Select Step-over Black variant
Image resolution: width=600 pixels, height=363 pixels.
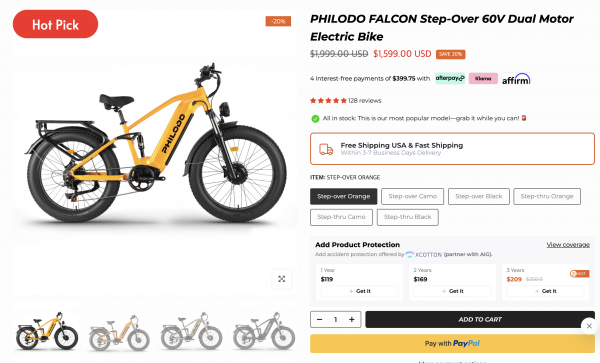[479, 196]
